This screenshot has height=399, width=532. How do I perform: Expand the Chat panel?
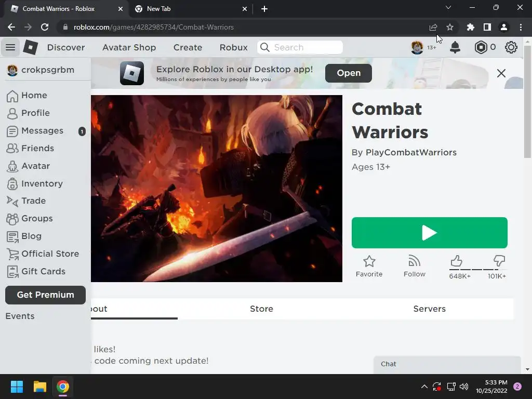point(447,364)
